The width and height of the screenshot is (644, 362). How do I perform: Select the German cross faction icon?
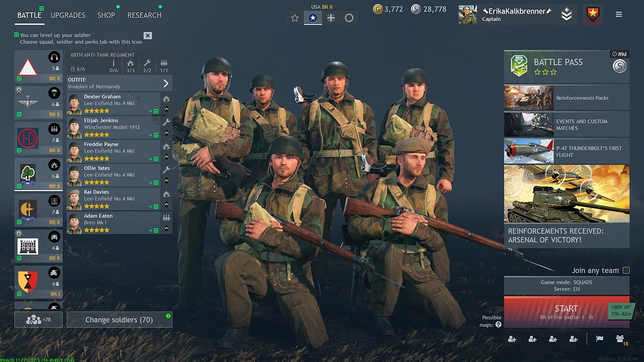(x=331, y=17)
